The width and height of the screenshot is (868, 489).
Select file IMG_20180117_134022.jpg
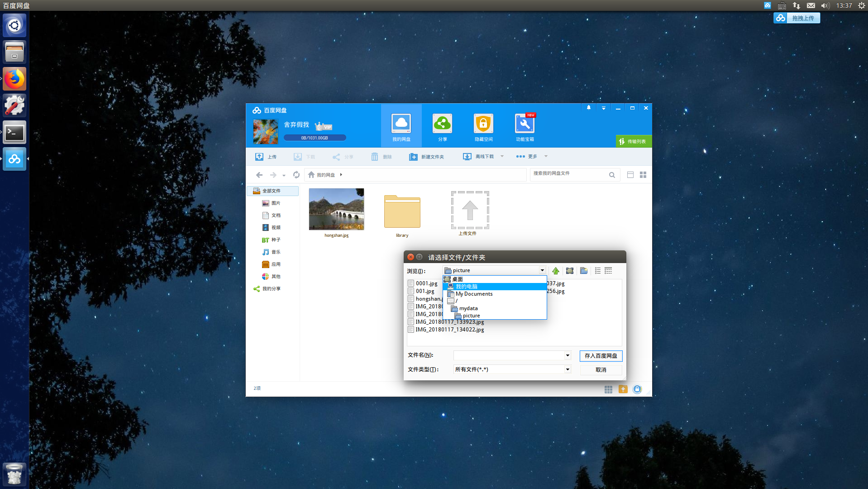point(446,330)
